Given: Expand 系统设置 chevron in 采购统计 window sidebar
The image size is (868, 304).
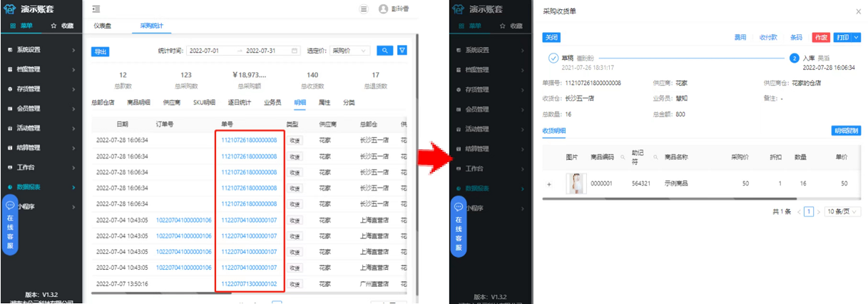Looking at the screenshot, I should pyautogui.click(x=73, y=50).
